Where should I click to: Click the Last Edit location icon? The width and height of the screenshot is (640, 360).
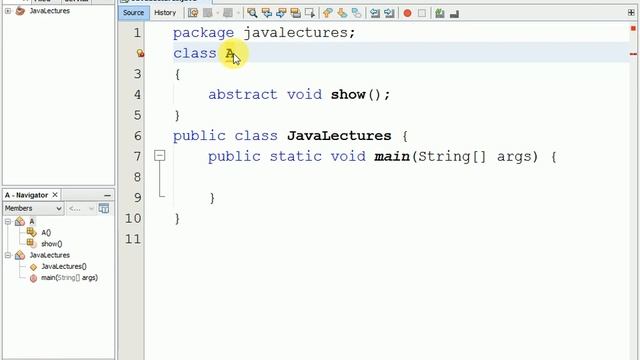pyautogui.click(x=193, y=13)
